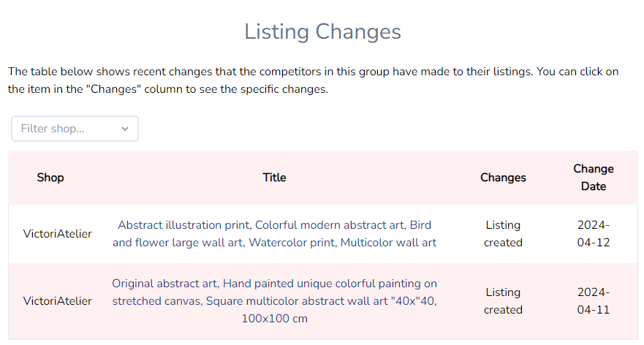View Listing created change dated 2024-04-11
This screenshot has width=644, height=345.
tap(503, 300)
